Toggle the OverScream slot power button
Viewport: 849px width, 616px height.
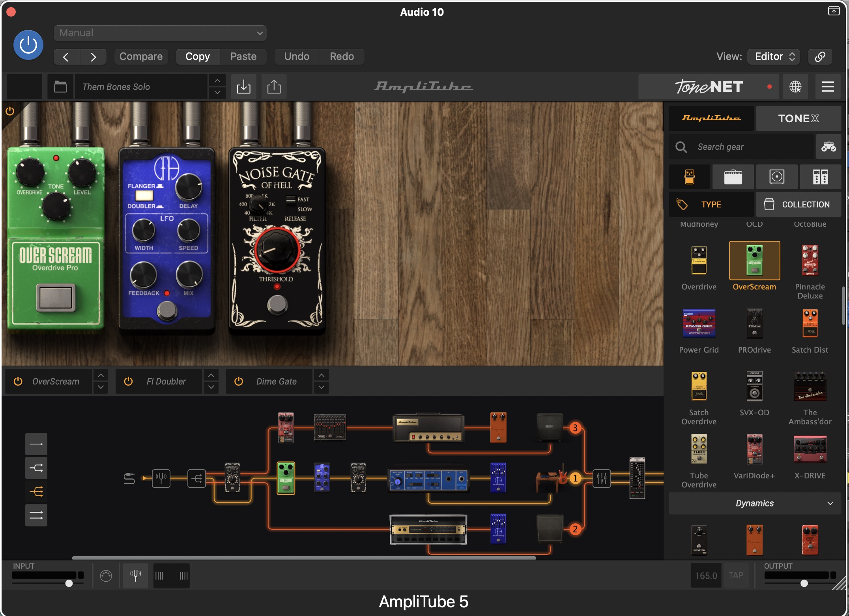pos(18,381)
